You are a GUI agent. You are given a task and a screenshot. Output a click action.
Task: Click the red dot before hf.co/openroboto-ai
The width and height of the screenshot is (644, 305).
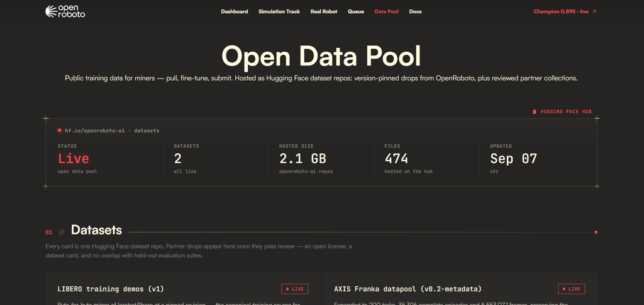(x=60, y=131)
